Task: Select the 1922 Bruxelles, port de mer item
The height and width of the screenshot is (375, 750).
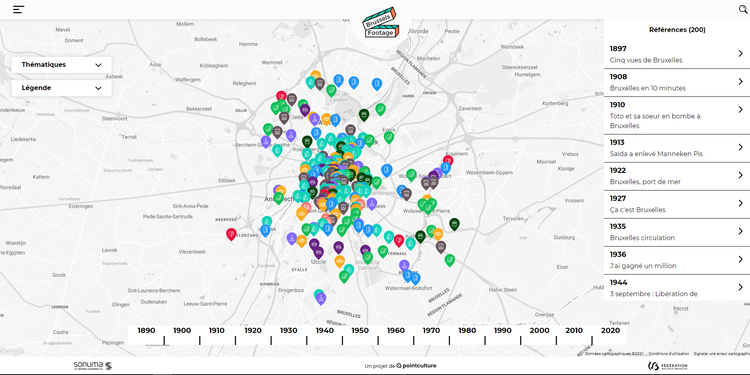Action: coord(677,176)
